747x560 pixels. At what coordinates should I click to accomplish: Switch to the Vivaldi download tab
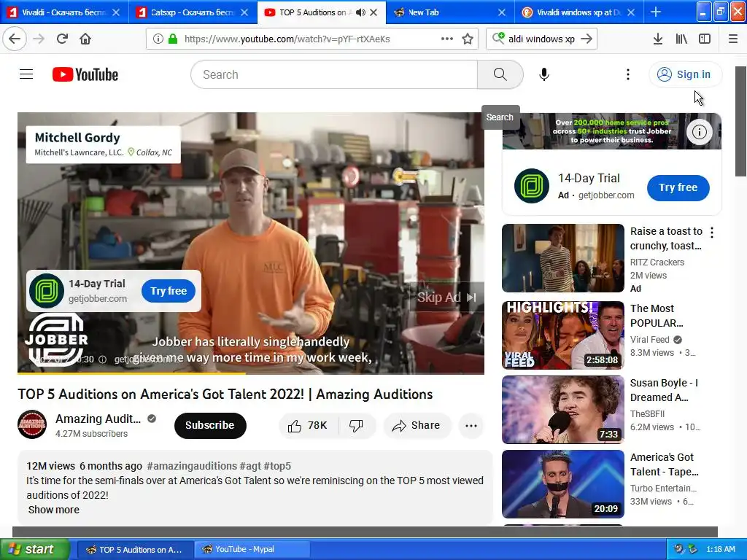(x=64, y=12)
